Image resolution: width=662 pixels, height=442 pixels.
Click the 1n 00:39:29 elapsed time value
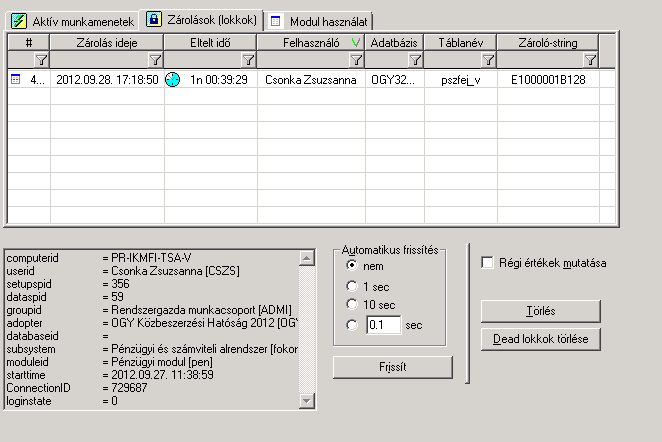click(219, 80)
